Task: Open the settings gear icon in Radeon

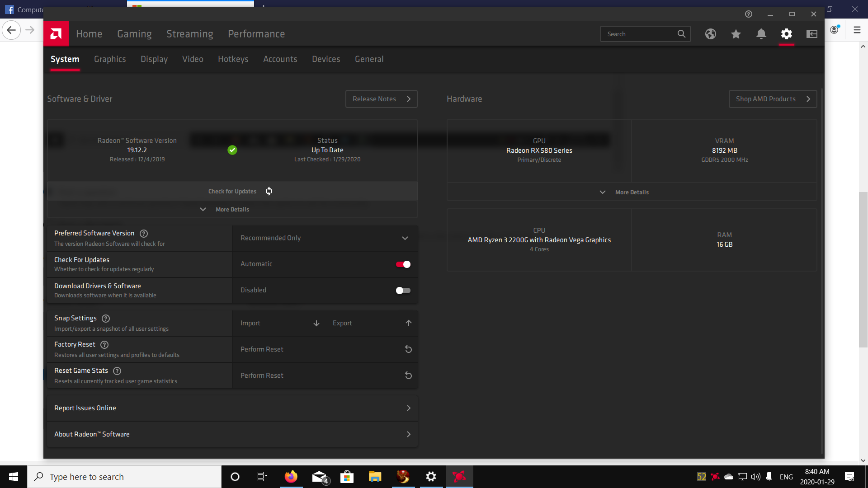Action: pyautogui.click(x=787, y=34)
